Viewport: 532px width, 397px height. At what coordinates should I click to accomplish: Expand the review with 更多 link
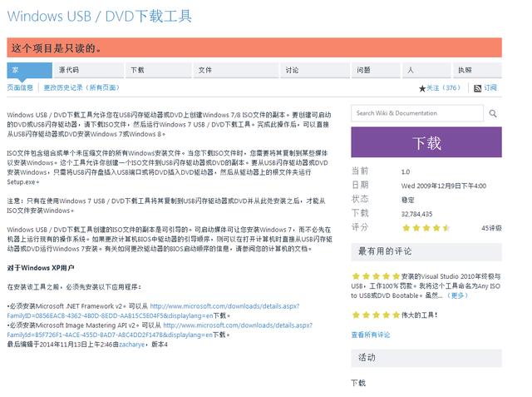[x=457, y=295]
